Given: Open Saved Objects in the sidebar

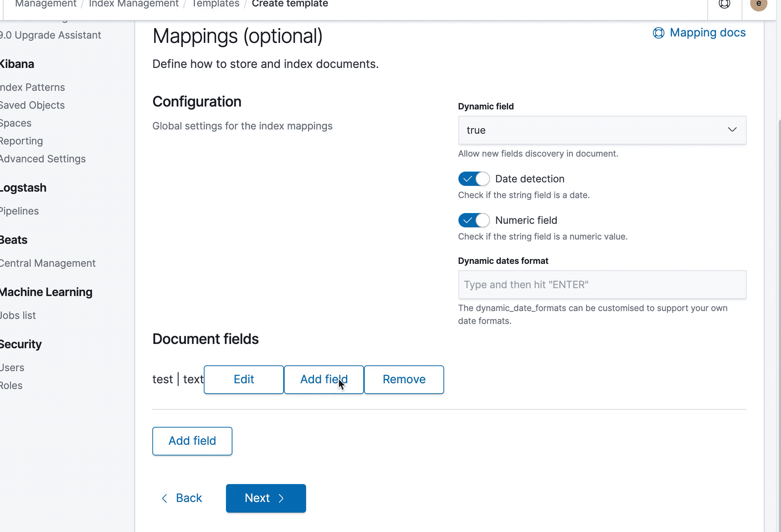Looking at the screenshot, I should (32, 105).
